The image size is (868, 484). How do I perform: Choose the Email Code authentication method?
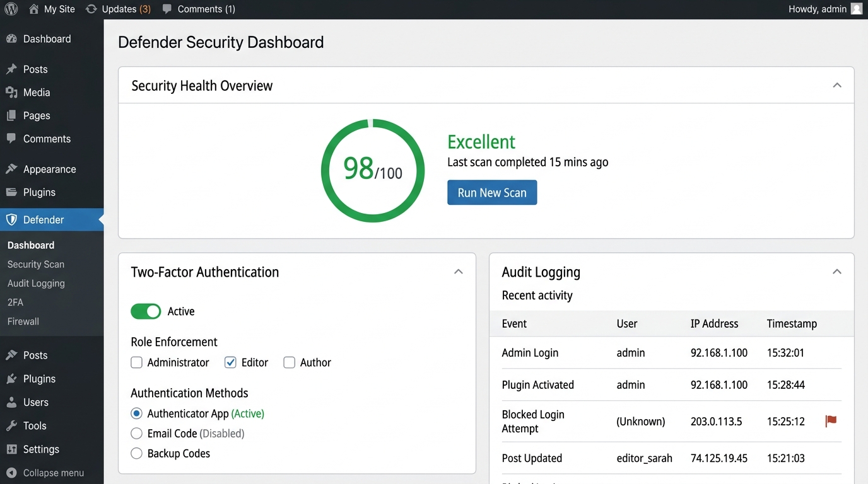[136, 434]
